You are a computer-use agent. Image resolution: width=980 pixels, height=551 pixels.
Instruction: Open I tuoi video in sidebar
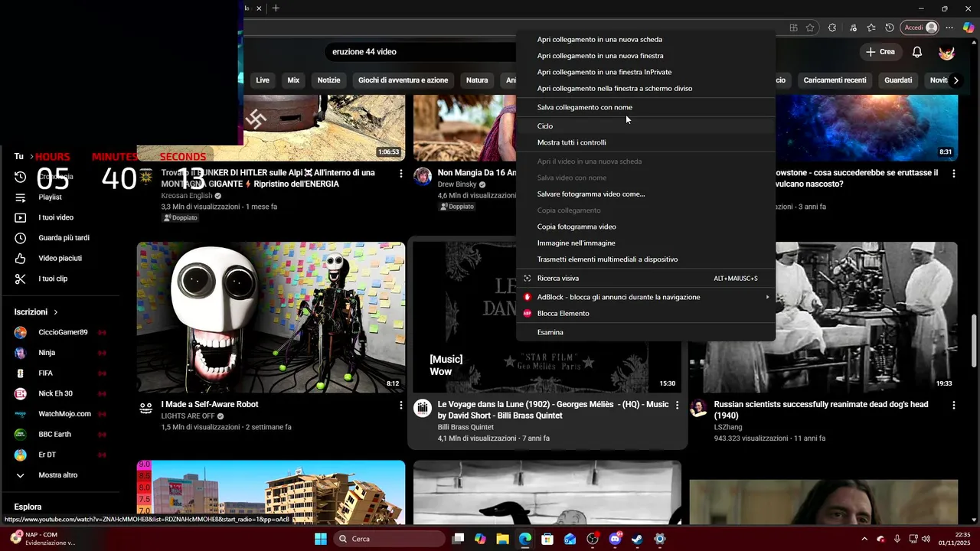[57, 218]
